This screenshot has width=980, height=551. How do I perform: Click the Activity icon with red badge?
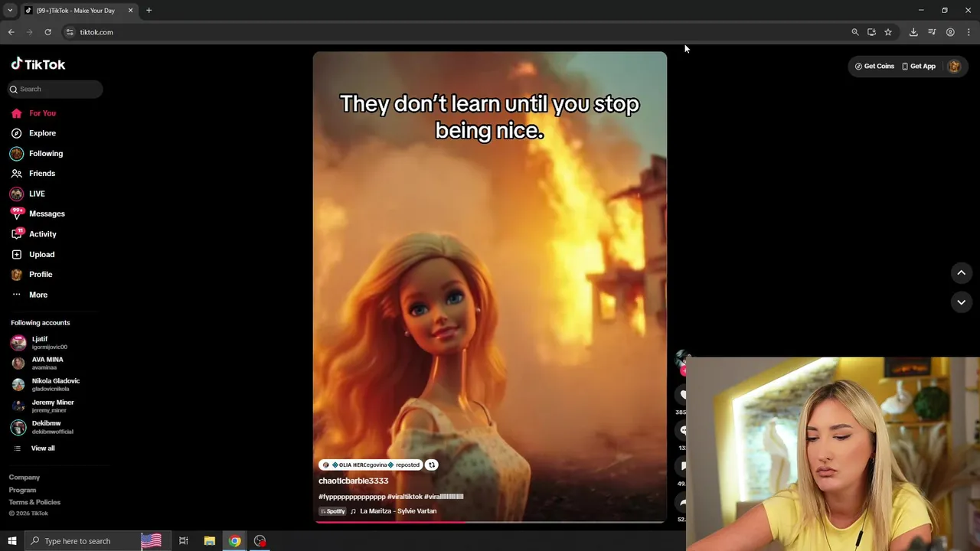(x=16, y=234)
